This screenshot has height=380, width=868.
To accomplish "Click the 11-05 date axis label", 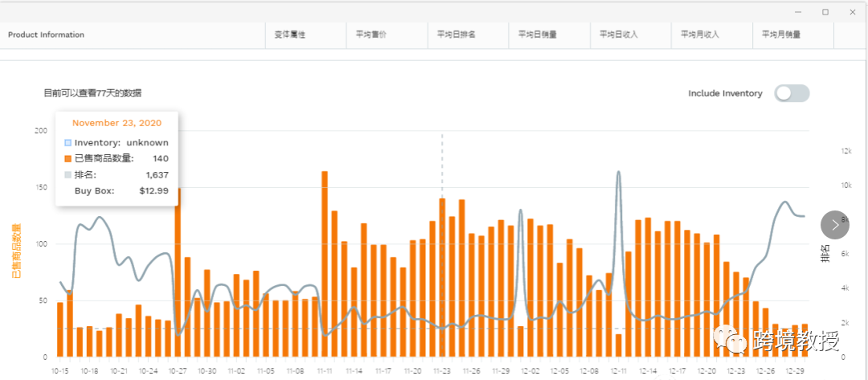I will click(x=266, y=370).
